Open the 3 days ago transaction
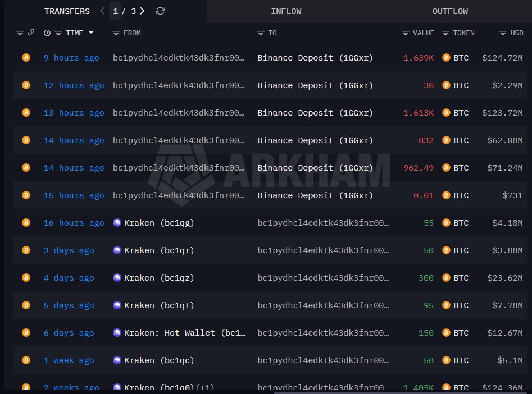 click(69, 250)
